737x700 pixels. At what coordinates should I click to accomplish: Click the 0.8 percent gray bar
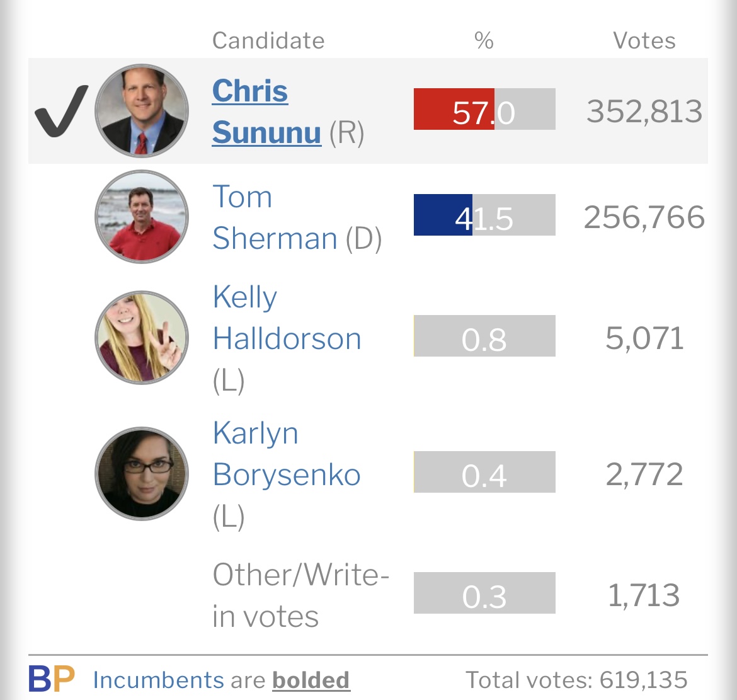pyautogui.click(x=484, y=336)
